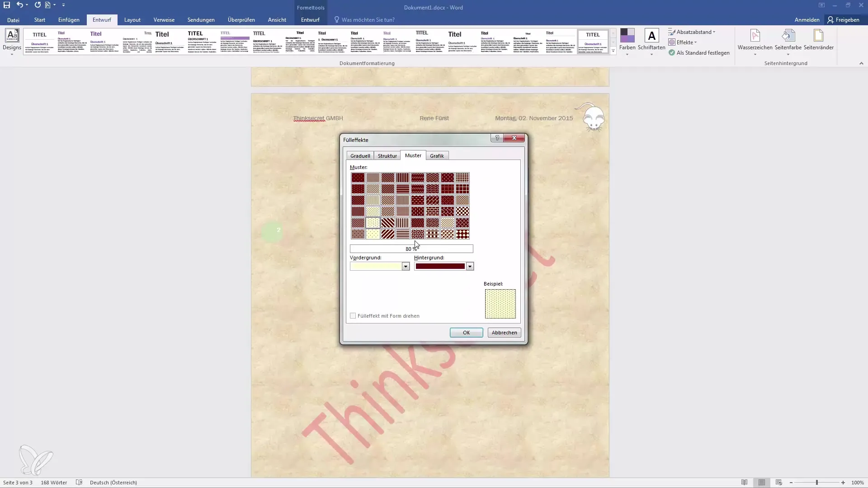868x488 pixels.
Task: Open the Seitenfarbe page color menu
Action: (x=788, y=42)
